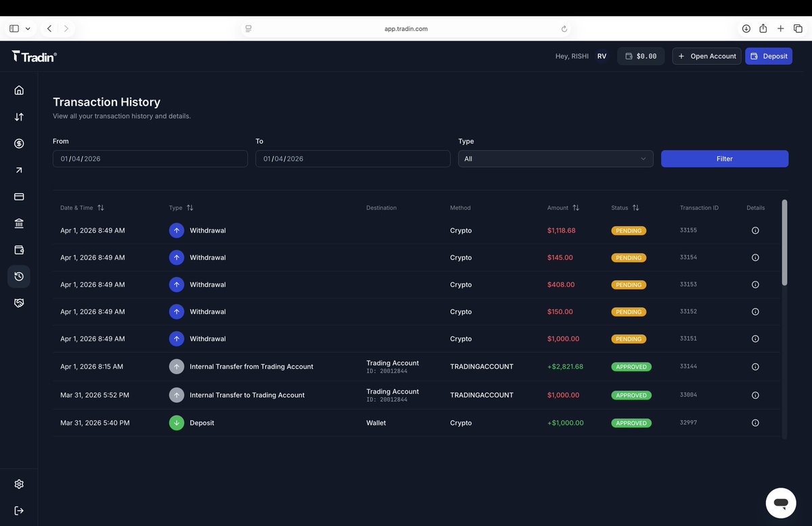Click the $408.00 amount cell

561,284
